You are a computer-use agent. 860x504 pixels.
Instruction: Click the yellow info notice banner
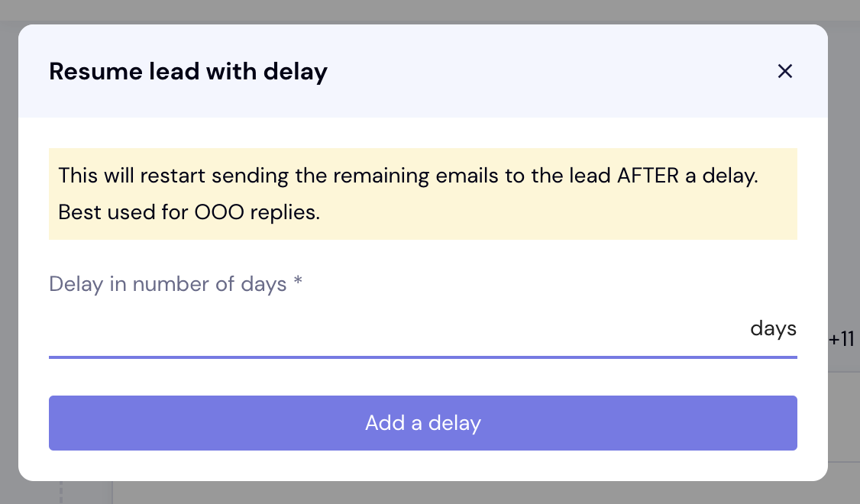(422, 194)
